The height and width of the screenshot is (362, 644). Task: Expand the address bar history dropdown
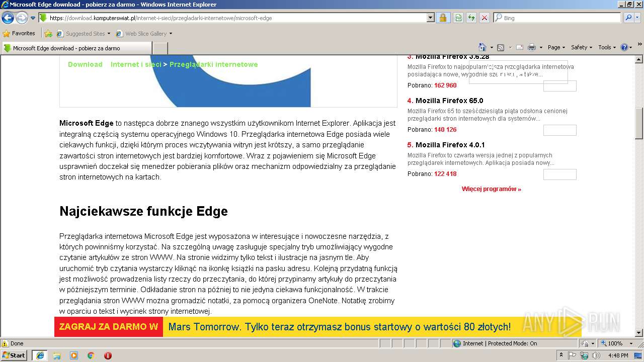tap(430, 18)
